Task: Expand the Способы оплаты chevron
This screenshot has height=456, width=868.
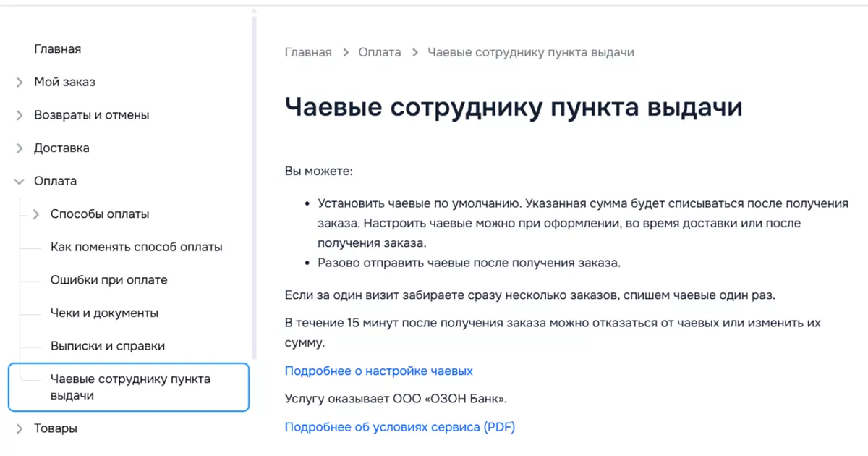Action: [x=36, y=214]
